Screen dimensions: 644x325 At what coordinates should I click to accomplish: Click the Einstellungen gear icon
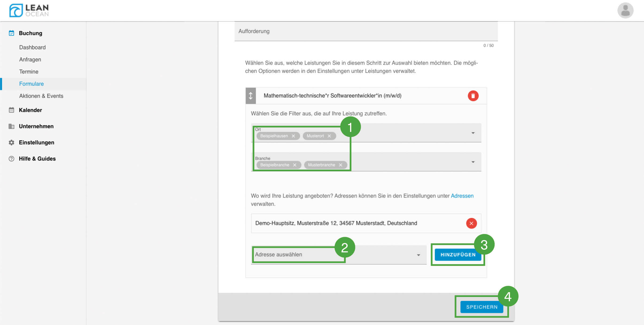[x=11, y=143]
